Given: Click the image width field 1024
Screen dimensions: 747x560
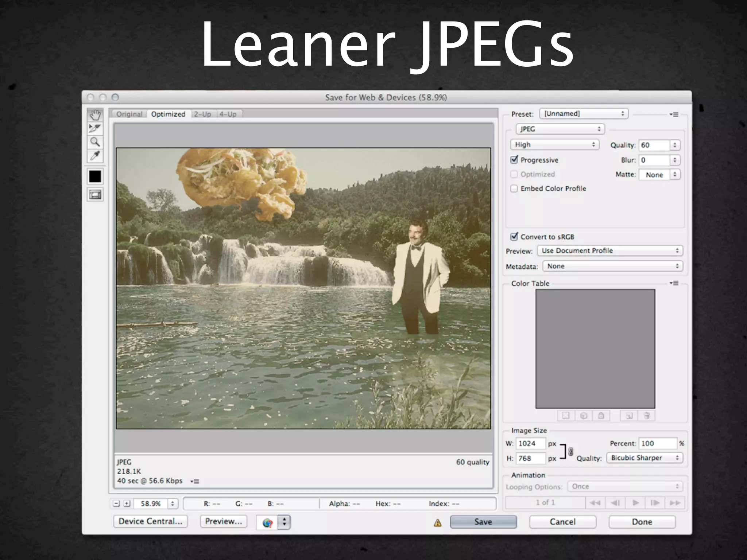Looking at the screenshot, I should coord(531,444).
